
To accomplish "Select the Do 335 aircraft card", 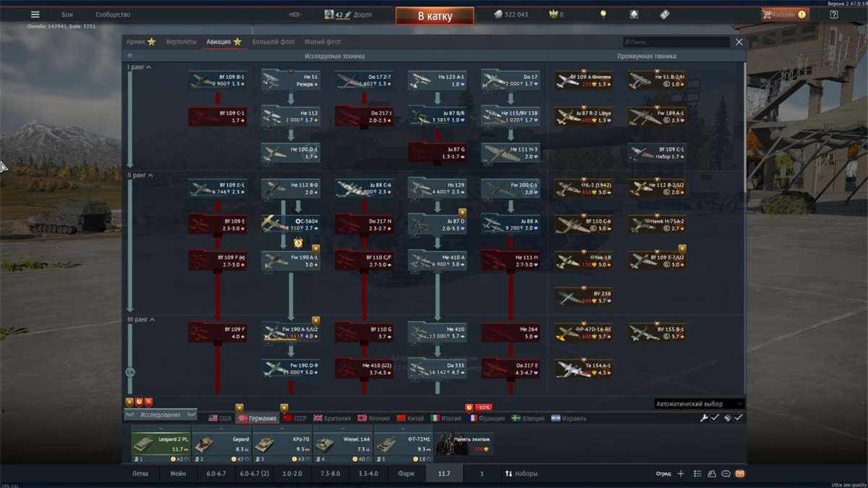I will point(437,369).
